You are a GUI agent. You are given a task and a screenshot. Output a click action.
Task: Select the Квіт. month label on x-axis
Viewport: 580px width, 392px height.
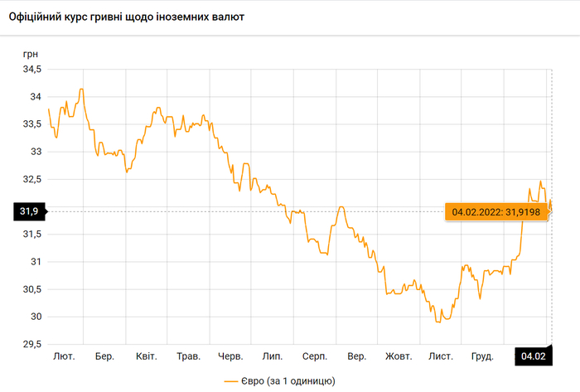147,356
